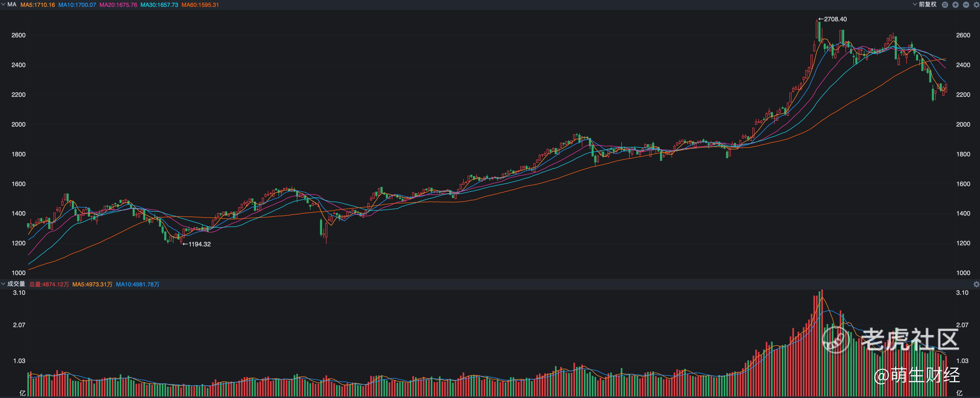Click the 1194.32 low price marker

tap(197, 244)
